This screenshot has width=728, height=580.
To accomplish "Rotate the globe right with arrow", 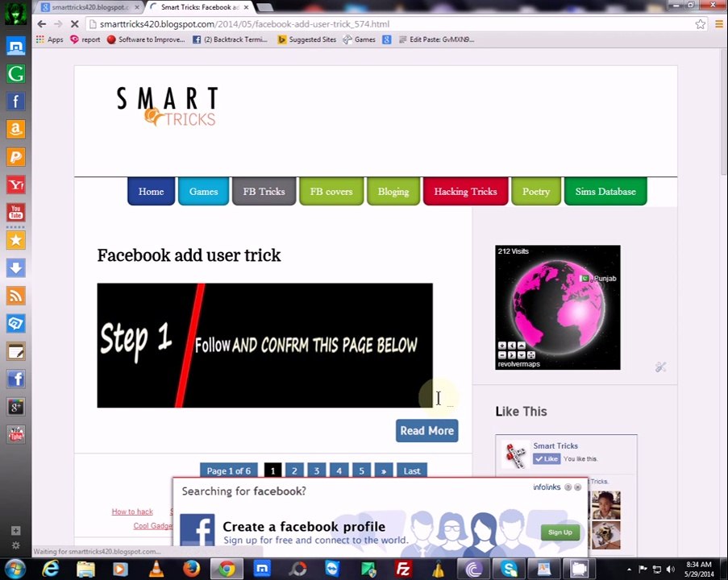I will pyautogui.click(x=512, y=355).
